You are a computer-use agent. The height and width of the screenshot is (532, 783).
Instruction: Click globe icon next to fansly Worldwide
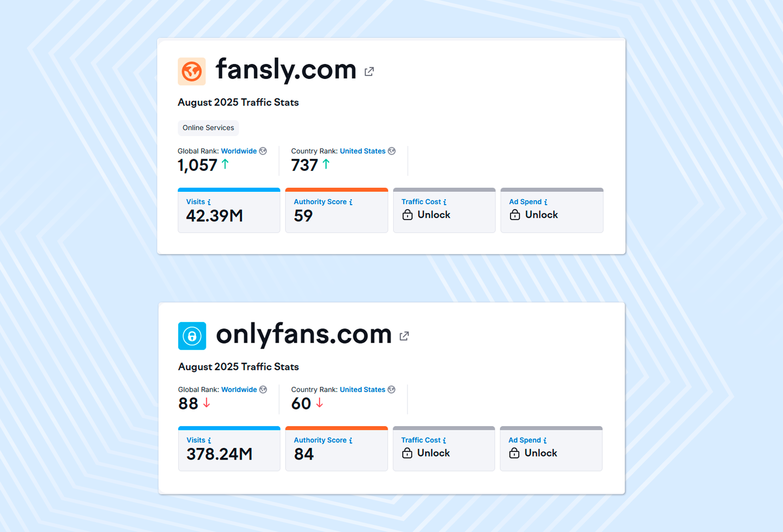click(263, 151)
